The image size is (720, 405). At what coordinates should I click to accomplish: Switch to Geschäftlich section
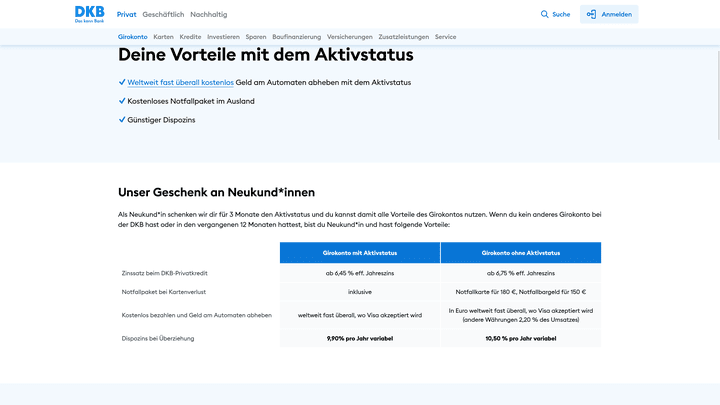point(163,14)
